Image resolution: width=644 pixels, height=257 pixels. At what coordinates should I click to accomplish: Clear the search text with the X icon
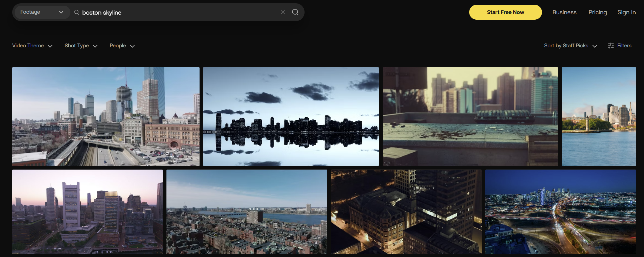[283, 12]
